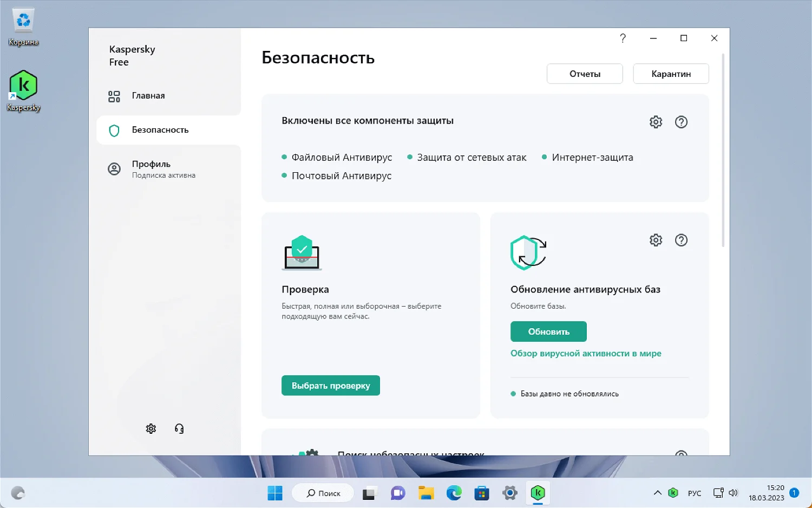Click the database update shield icon

click(528, 252)
